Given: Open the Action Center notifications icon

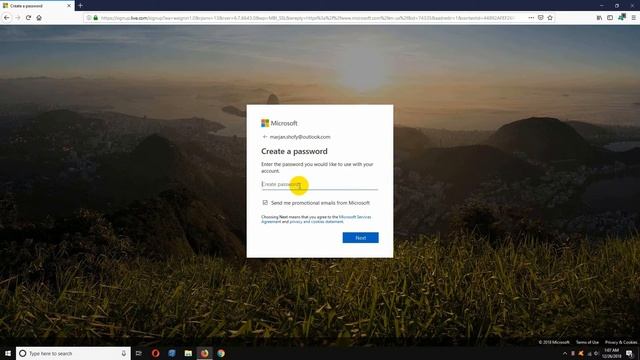Looking at the screenshot, I should [629, 353].
